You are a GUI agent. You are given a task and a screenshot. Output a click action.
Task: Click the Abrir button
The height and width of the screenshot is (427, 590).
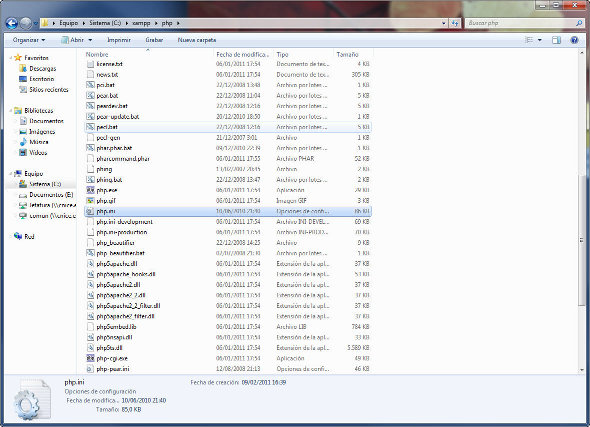click(x=72, y=40)
